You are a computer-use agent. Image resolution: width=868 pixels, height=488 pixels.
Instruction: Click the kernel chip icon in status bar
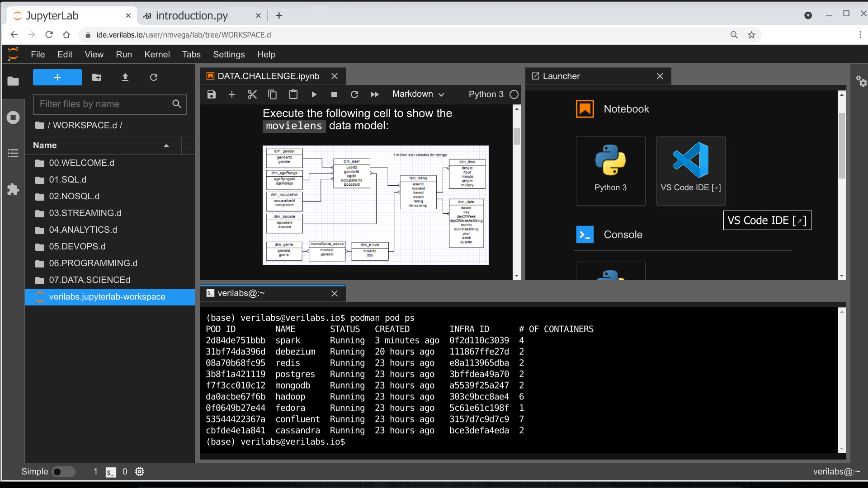coord(140,472)
